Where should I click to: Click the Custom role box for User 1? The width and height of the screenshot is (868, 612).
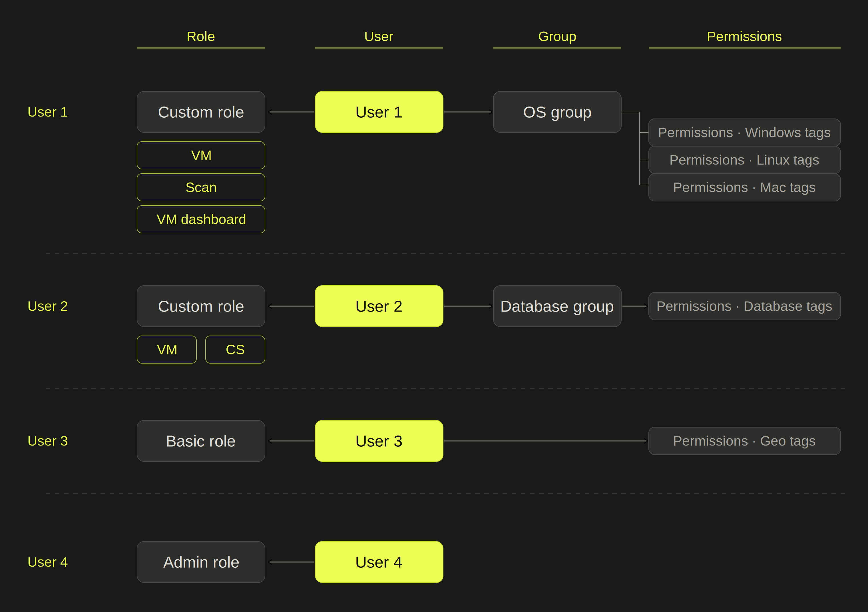pos(201,112)
